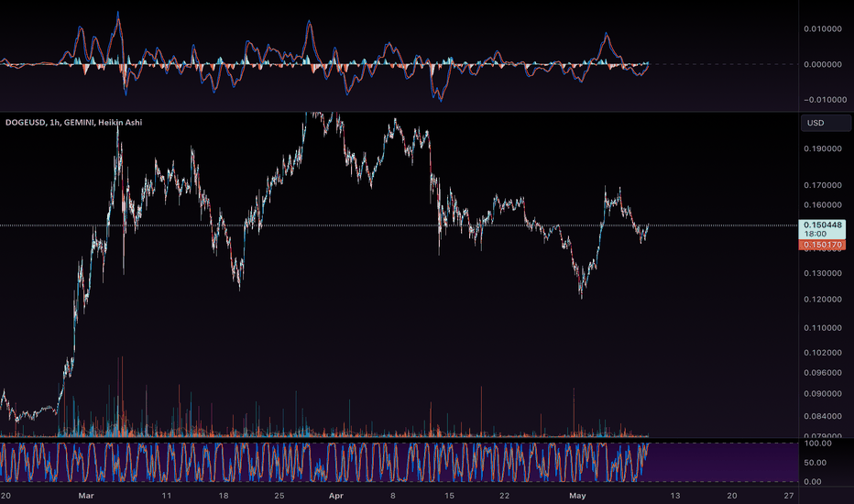Open the USD currency selector
Viewport: 854px width, 504px height.
click(825, 123)
